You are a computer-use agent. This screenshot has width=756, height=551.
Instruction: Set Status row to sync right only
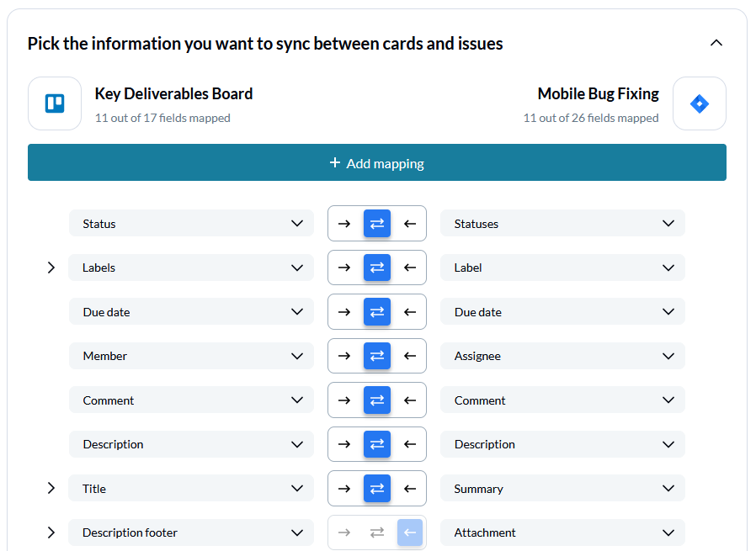(344, 224)
